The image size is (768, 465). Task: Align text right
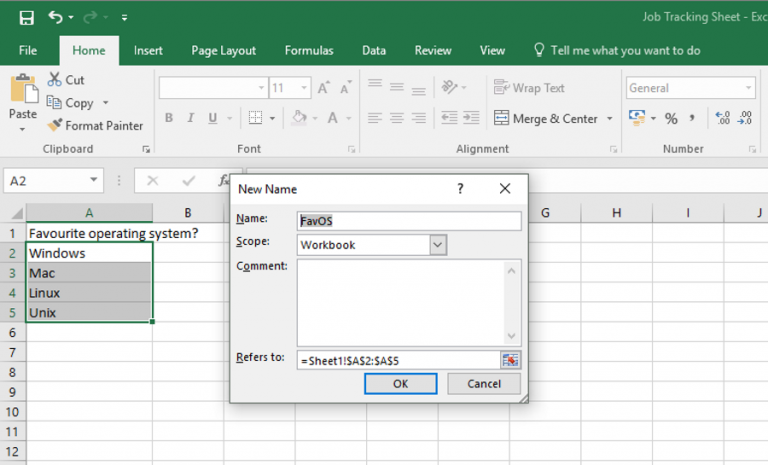coord(418,118)
